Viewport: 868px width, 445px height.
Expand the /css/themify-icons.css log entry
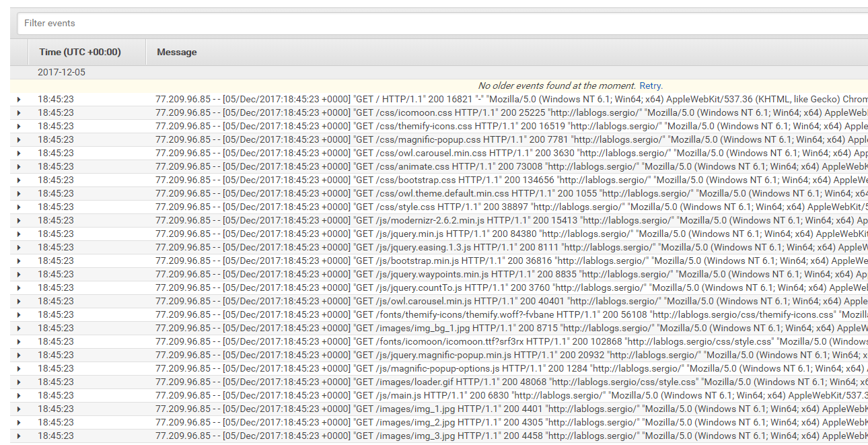point(19,127)
